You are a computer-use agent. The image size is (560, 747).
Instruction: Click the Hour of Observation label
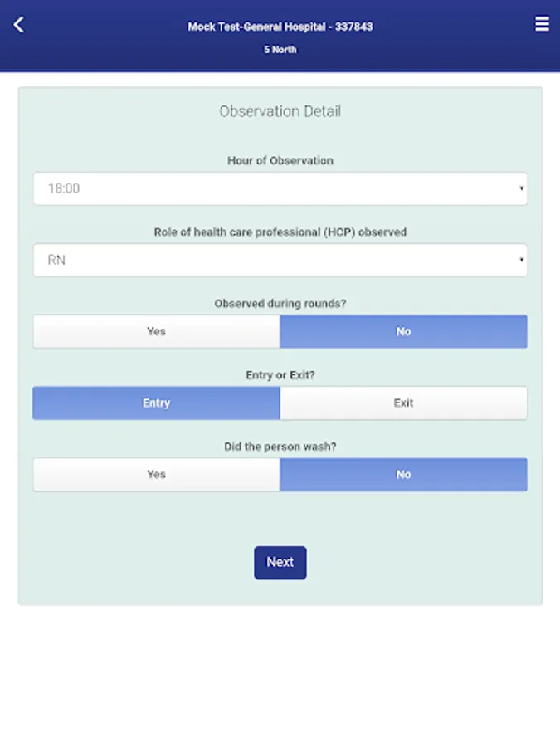pyautogui.click(x=280, y=160)
